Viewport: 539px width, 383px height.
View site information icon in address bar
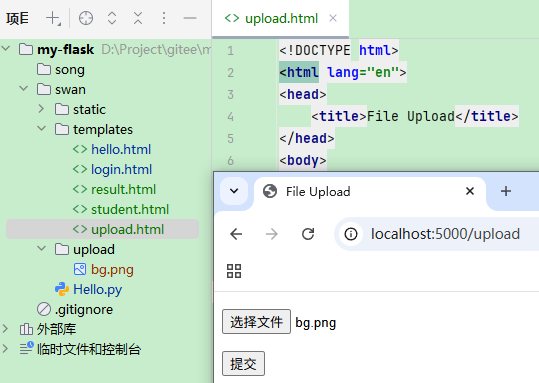351,234
